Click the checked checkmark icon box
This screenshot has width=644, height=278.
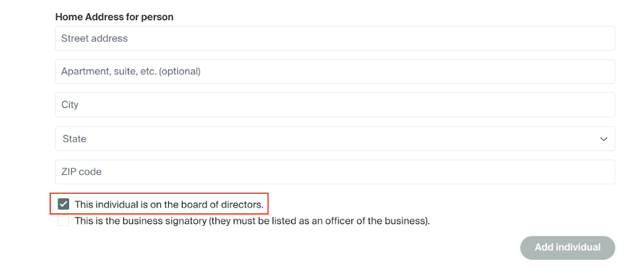click(63, 204)
